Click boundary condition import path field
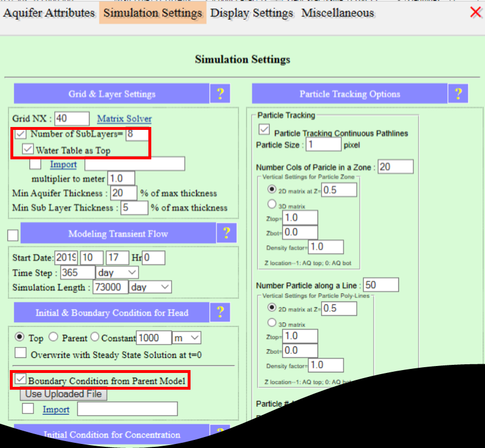The width and height of the screenshot is (485, 448). pyautogui.click(x=128, y=409)
